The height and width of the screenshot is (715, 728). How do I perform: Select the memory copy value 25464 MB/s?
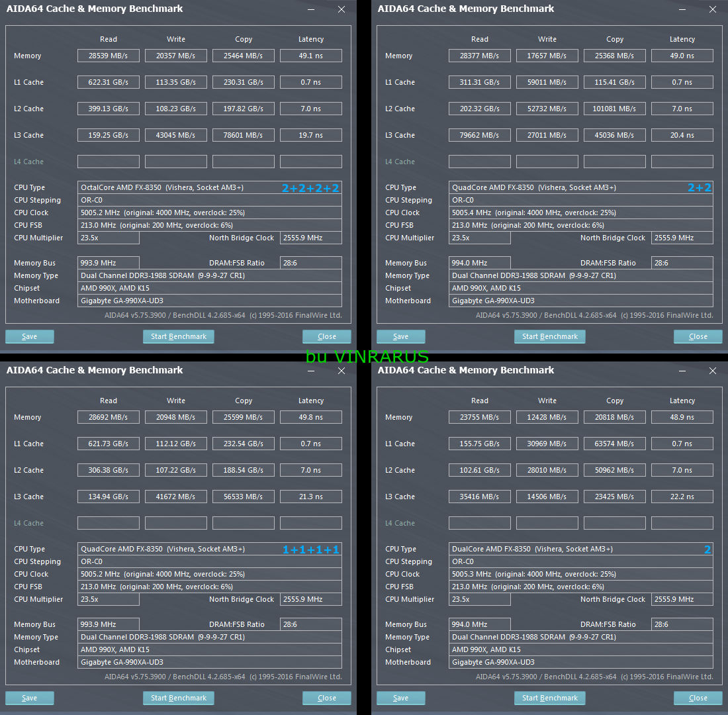tap(244, 56)
